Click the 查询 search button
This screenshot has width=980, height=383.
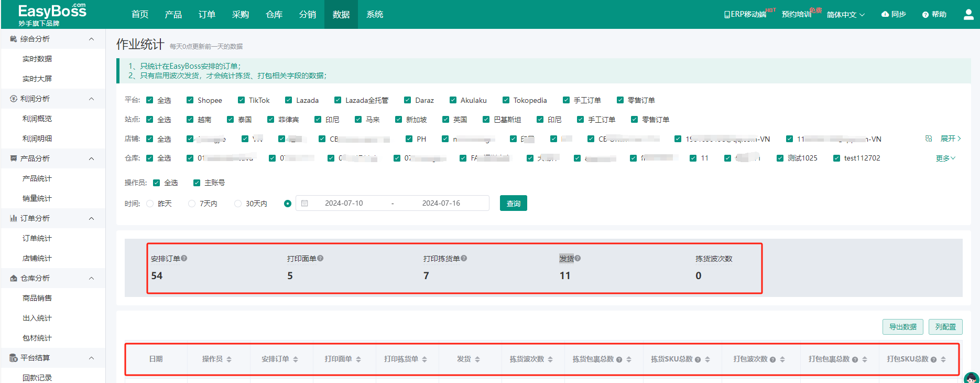pos(514,203)
